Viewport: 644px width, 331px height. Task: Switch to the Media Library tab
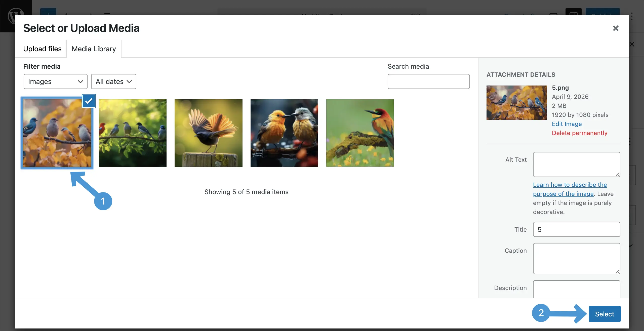pos(94,49)
